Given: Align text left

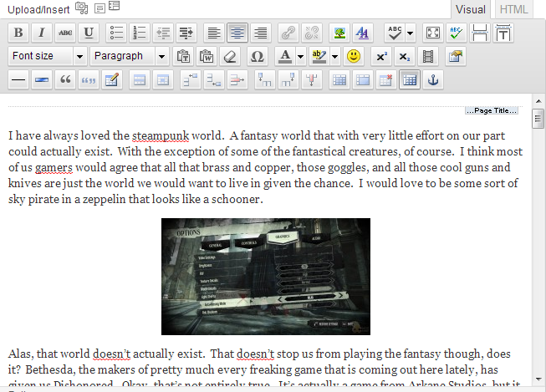Looking at the screenshot, I should [214, 33].
